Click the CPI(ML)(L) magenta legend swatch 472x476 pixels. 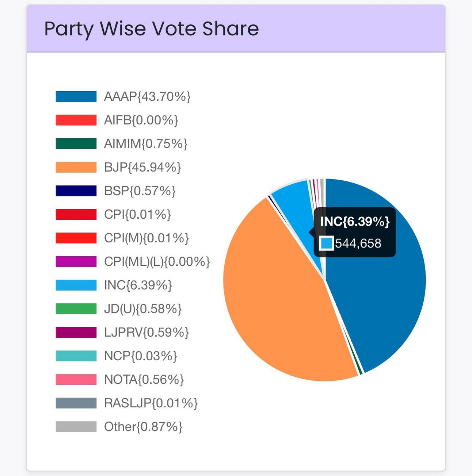[76, 261]
